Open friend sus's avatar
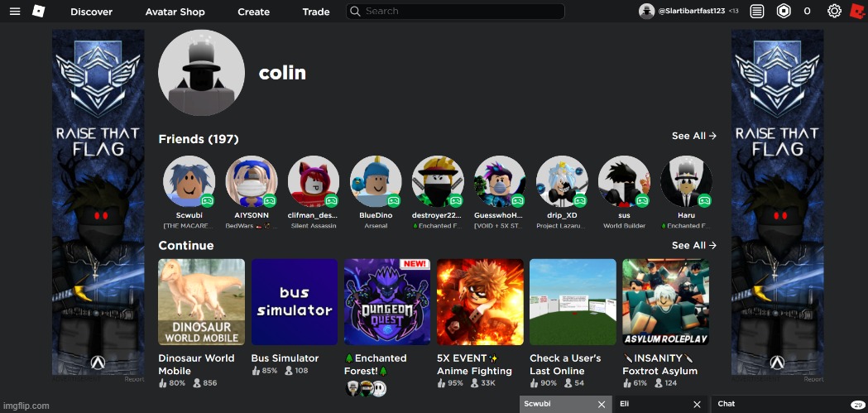This screenshot has width=868, height=413. [x=624, y=181]
